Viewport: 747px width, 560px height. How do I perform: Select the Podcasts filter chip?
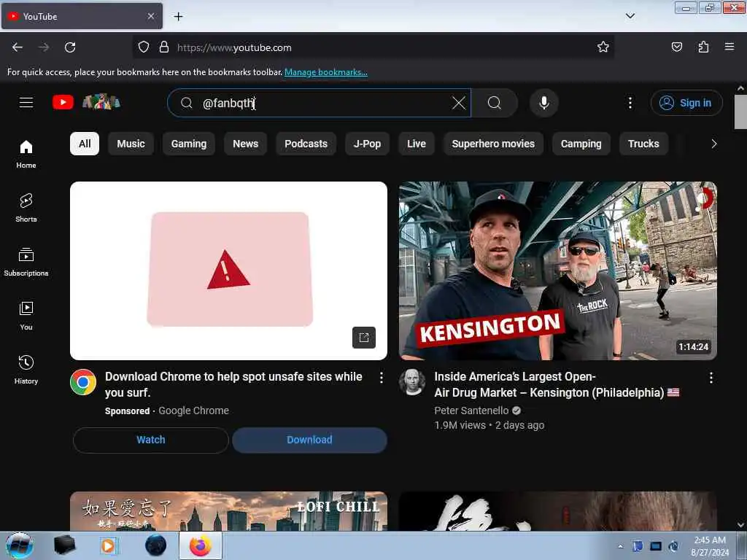306,144
